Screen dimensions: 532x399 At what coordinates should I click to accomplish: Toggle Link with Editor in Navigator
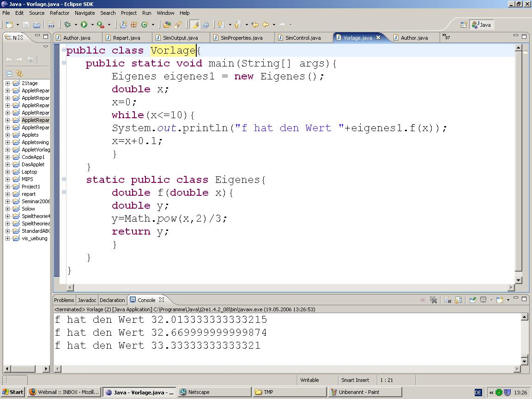click(19, 73)
